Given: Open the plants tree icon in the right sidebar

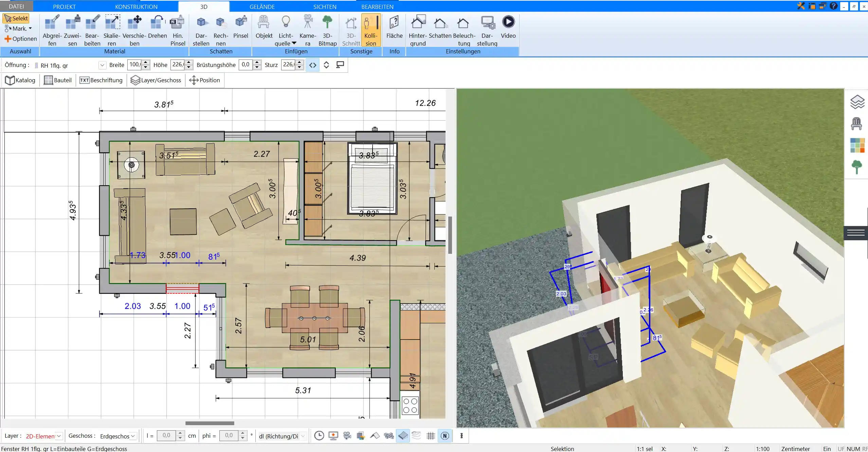Looking at the screenshot, I should (857, 167).
